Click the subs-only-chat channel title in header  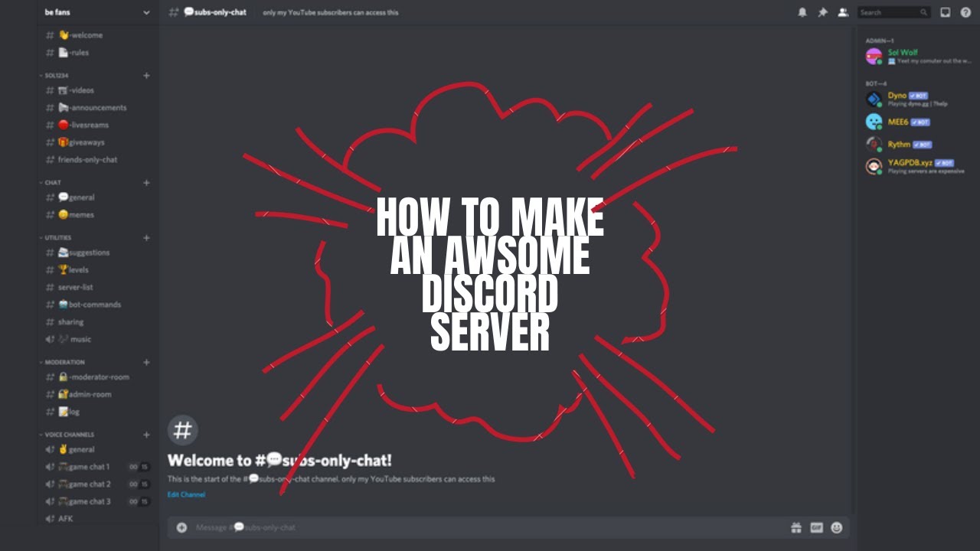[215, 12]
